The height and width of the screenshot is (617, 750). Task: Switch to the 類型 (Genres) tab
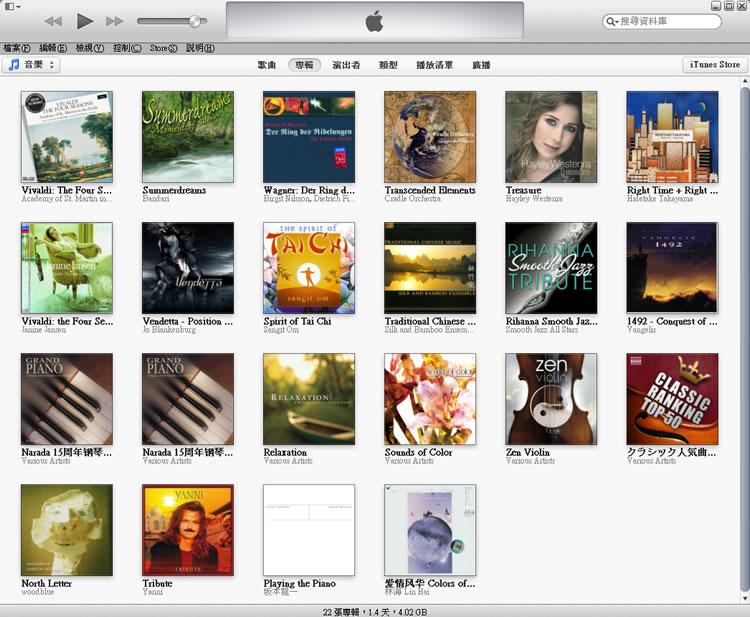coord(388,65)
